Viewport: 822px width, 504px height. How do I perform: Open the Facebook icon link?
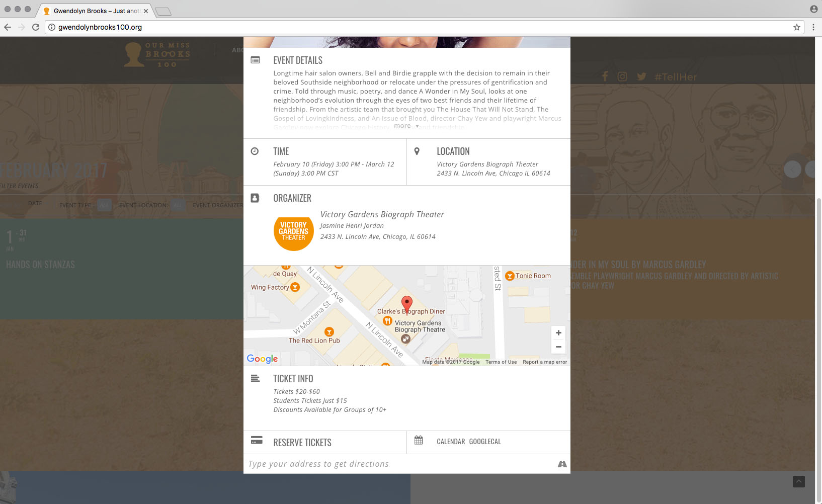(605, 76)
